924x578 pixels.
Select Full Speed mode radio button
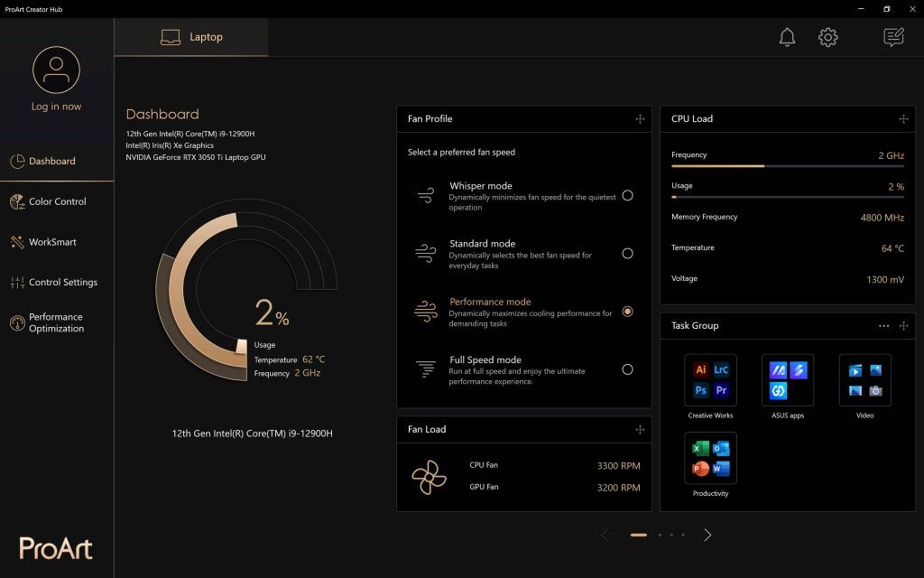628,369
